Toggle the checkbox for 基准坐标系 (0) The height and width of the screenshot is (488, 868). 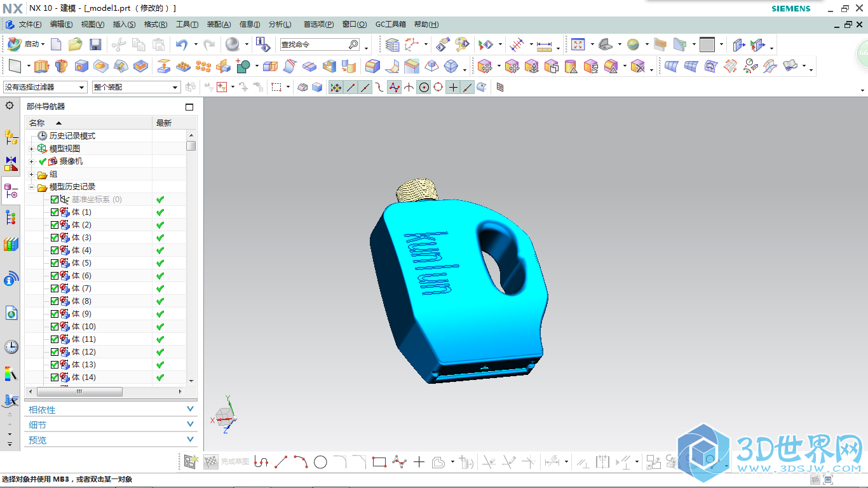(54, 200)
